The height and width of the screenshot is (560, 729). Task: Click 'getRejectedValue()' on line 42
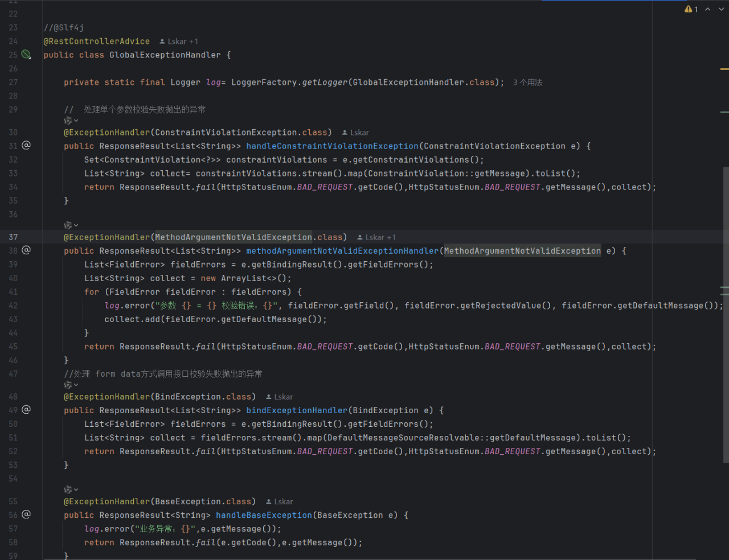506,306
